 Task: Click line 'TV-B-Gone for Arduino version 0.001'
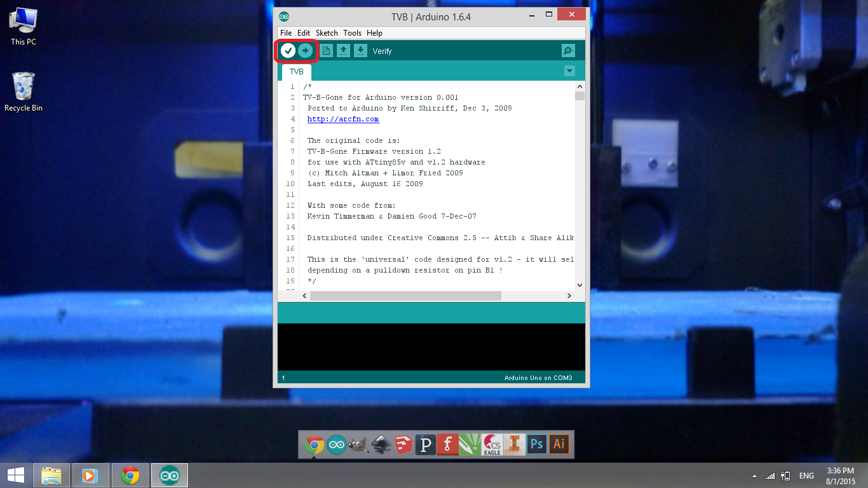[x=381, y=97]
